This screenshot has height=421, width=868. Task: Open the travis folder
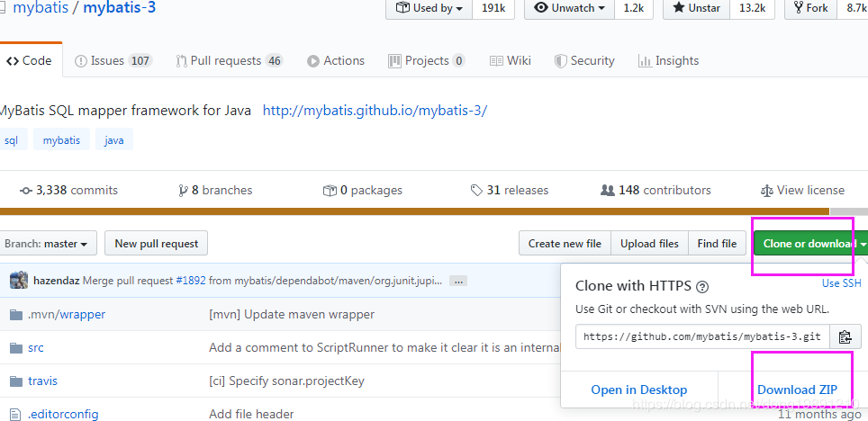pos(42,381)
